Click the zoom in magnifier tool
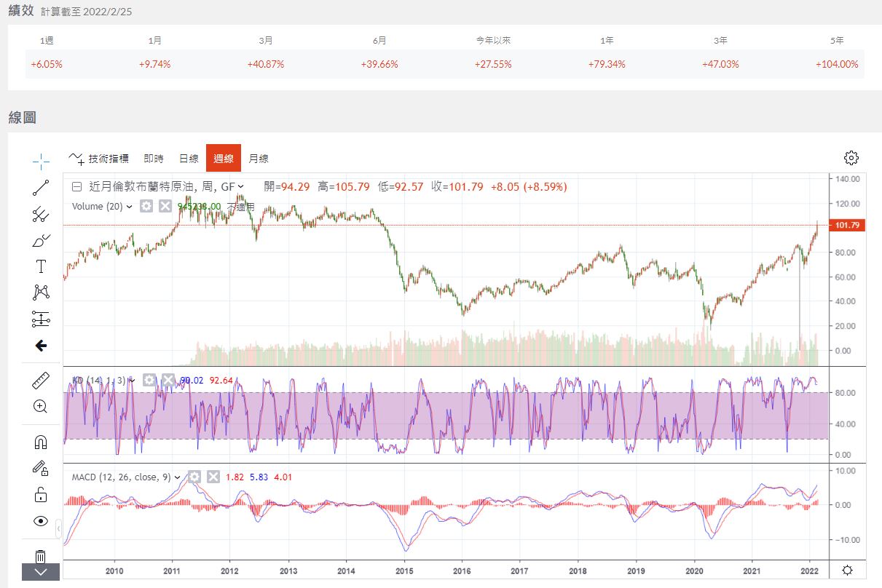The image size is (882, 588). pos(41,407)
